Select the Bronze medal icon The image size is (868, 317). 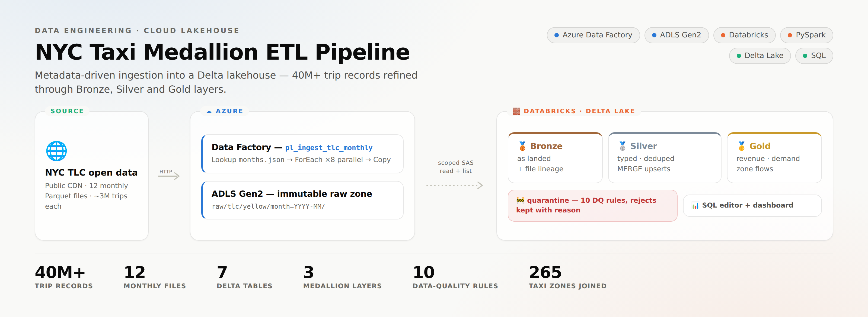[x=522, y=146]
